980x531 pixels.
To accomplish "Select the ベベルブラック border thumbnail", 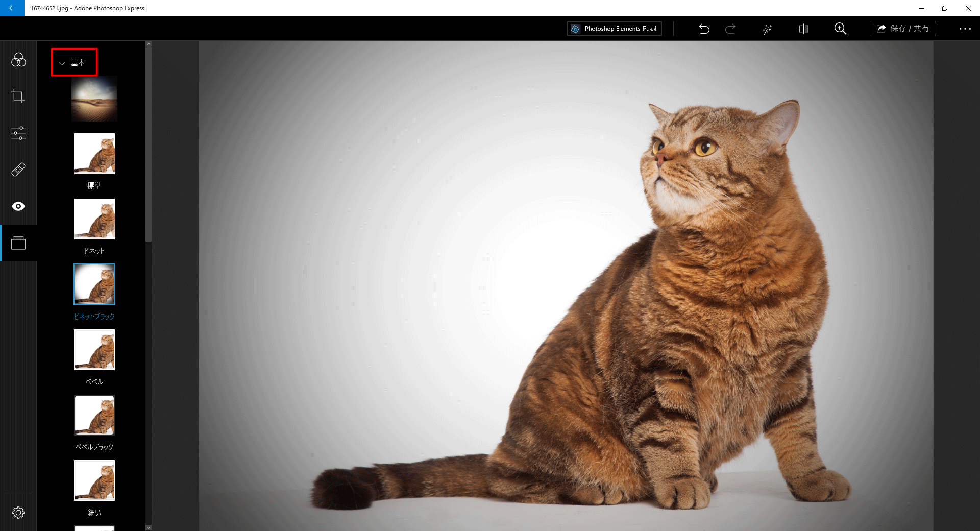I will [94, 415].
